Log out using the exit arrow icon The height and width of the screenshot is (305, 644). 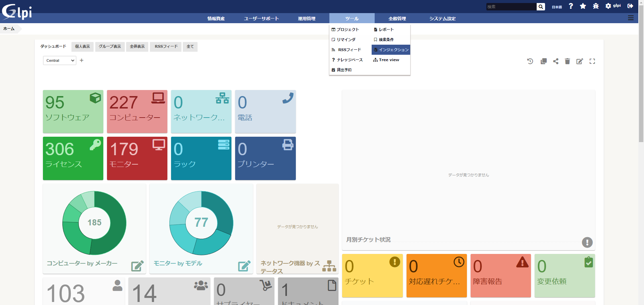(x=630, y=6)
